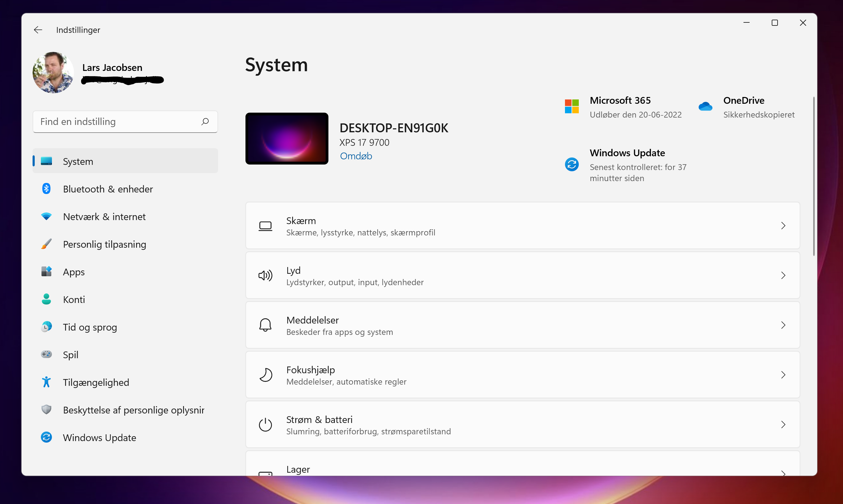Viewport: 843px width, 504px height.
Task: Click the Lyd speaker icon
Action: tap(265, 275)
